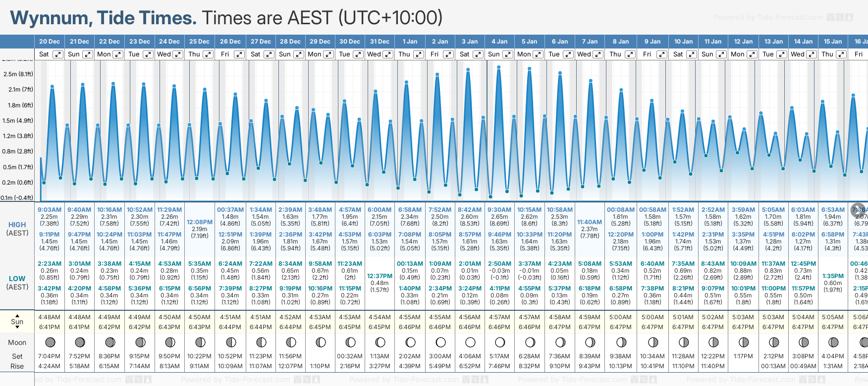Image resolution: width=868 pixels, height=386 pixels.
Task: Click the 2:50AM low tide on 4 Jan
Action: coord(499,264)
